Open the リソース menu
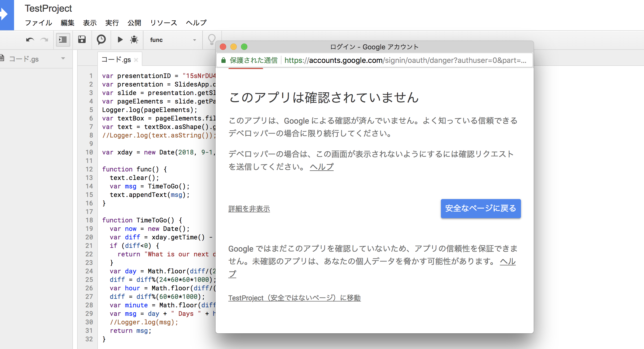The image size is (644, 349). pyautogui.click(x=163, y=23)
